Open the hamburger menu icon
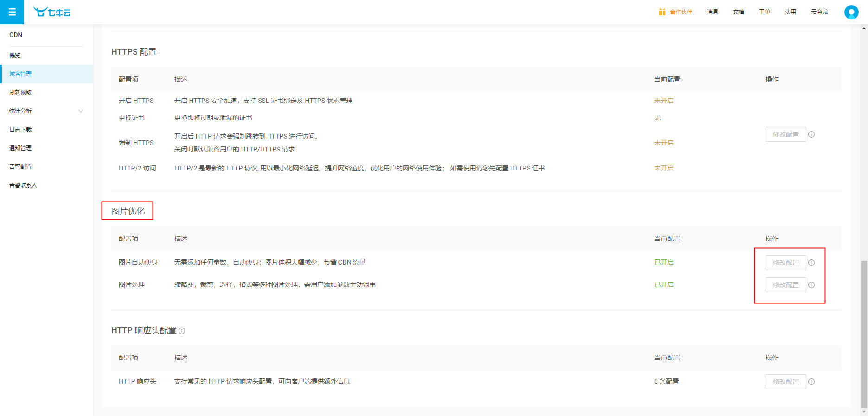868x416 pixels. pyautogui.click(x=12, y=12)
